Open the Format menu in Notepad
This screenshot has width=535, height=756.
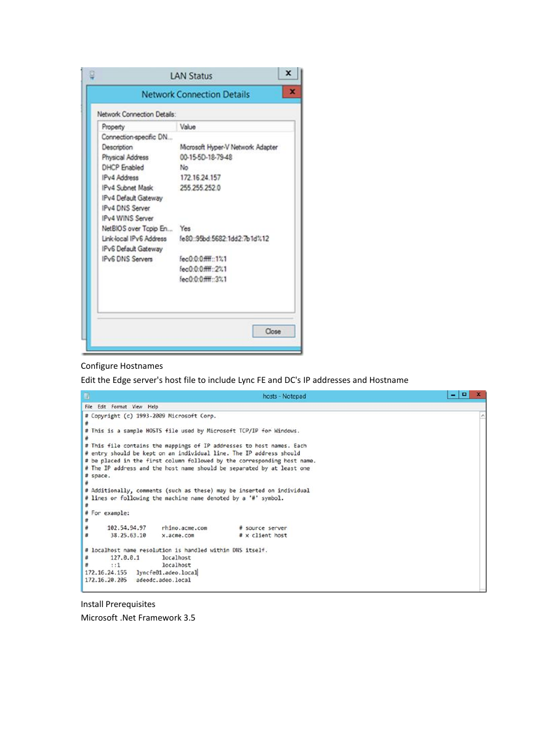click(119, 406)
